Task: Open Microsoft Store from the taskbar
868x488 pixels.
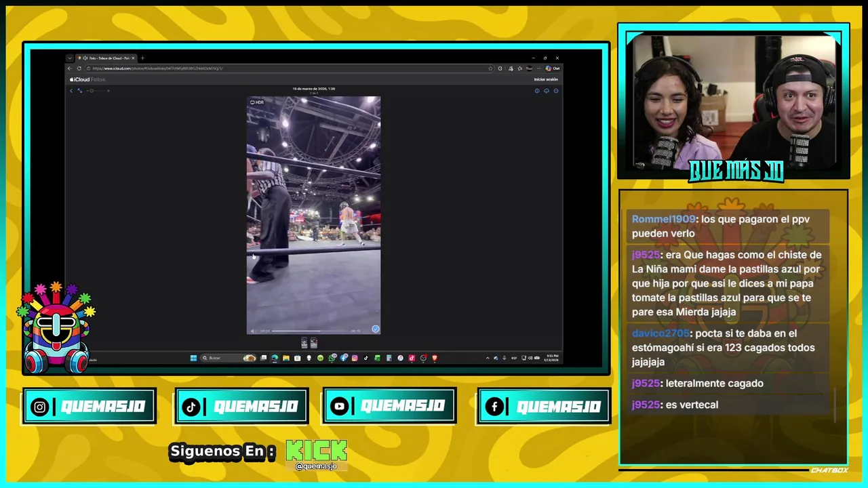Action: (x=298, y=358)
